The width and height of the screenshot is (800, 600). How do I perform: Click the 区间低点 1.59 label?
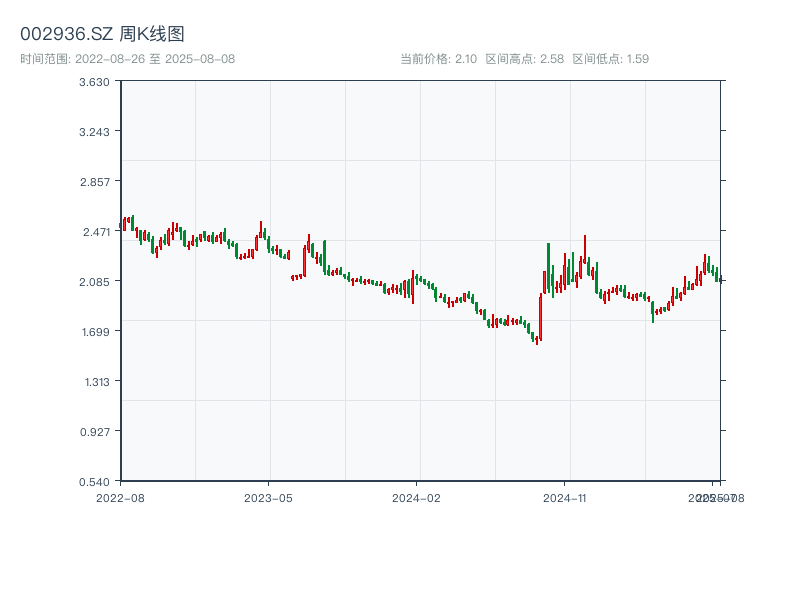(610, 59)
